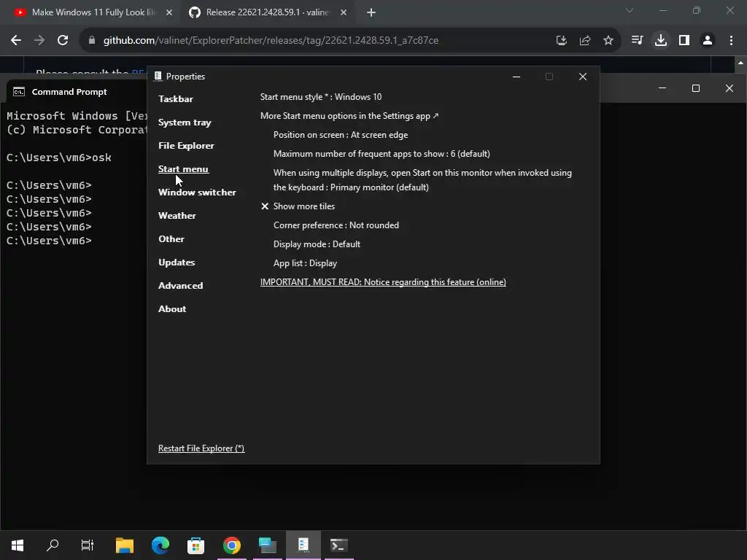This screenshot has height=560, width=747.
Task: Click the GitHub URL address bar
Action: (271, 41)
